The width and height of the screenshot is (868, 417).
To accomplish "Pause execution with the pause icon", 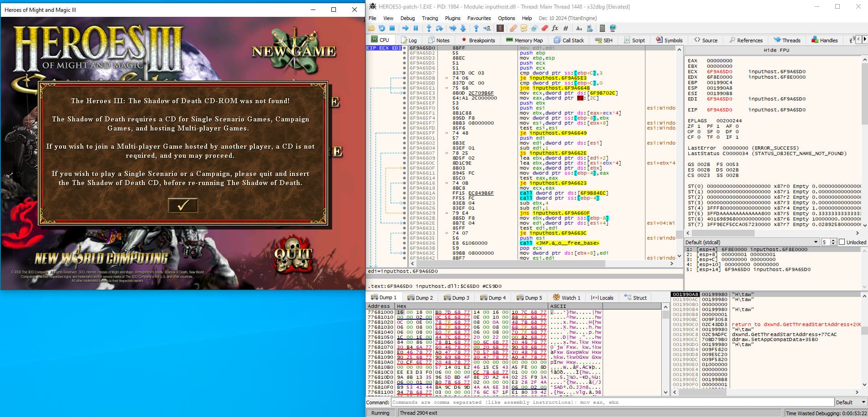I will click(x=416, y=28).
